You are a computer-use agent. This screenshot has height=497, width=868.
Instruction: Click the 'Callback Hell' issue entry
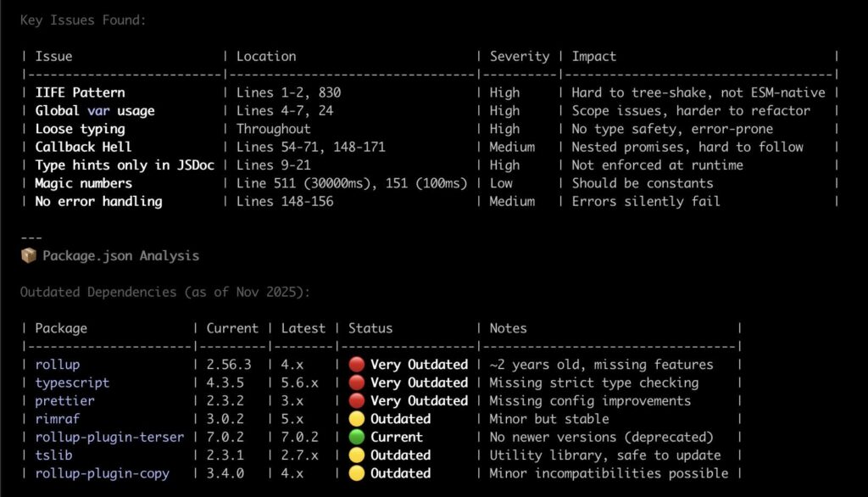click(x=83, y=147)
